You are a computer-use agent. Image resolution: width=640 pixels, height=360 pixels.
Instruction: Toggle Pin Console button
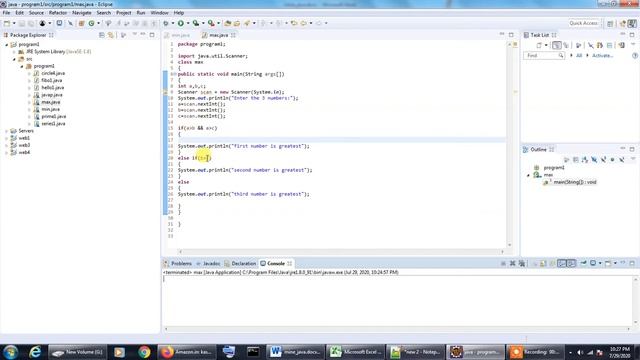(x=583, y=264)
